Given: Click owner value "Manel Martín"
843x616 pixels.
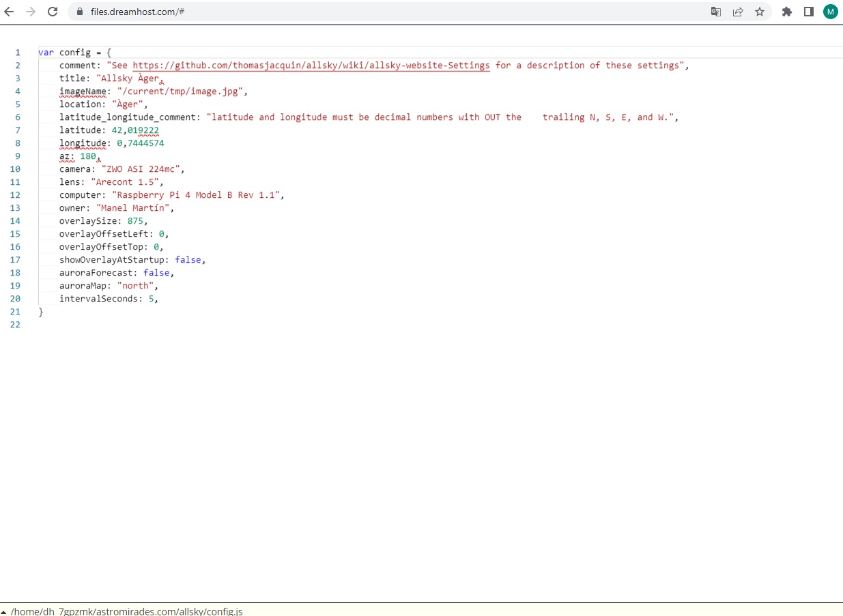Looking at the screenshot, I should pyautogui.click(x=132, y=208).
